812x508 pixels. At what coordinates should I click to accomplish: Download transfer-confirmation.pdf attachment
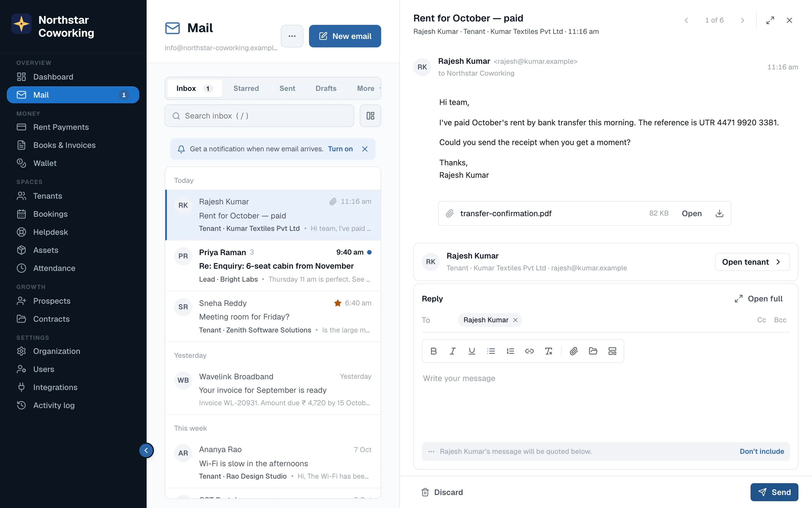720,213
